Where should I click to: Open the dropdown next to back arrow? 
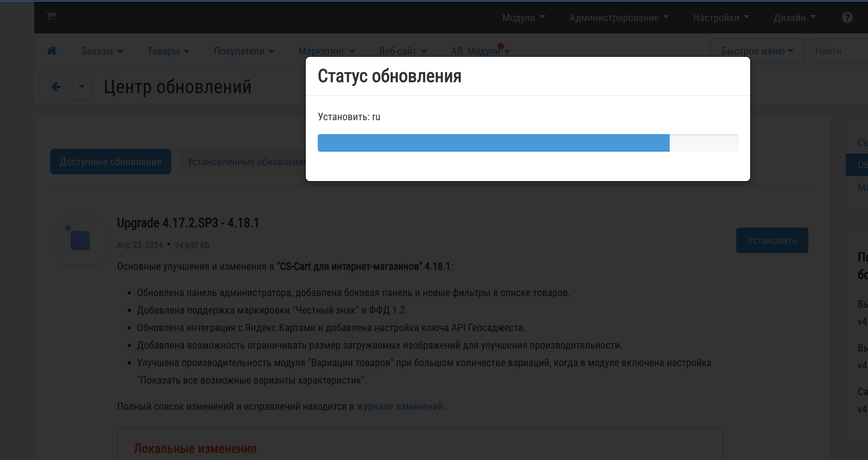[x=82, y=87]
